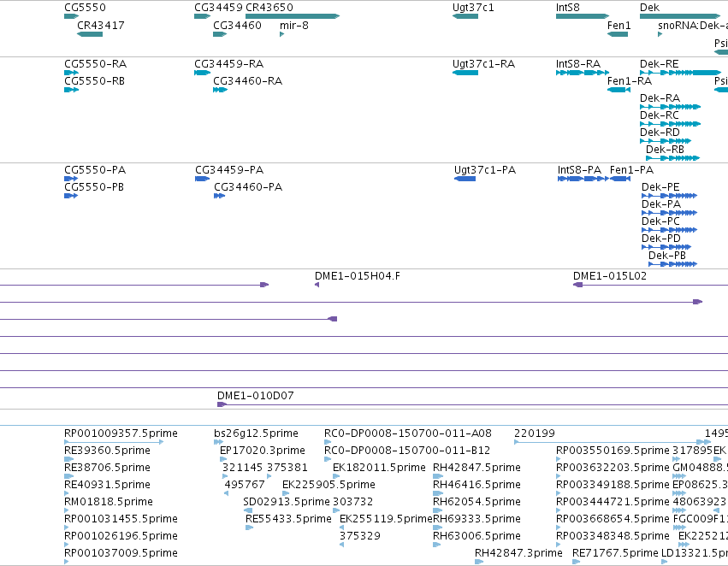Image resolution: width=728 pixels, height=566 pixels.
Task: Click the Dek-RC transcript glyph
Action: 671,124
